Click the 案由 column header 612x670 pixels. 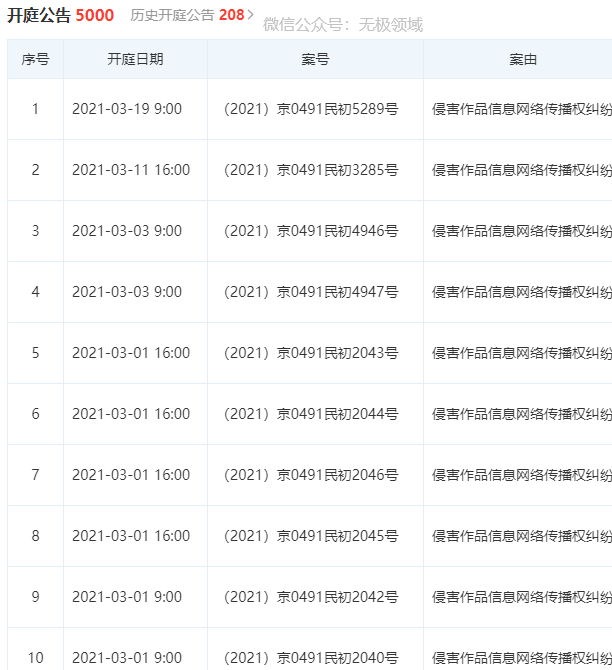point(522,60)
